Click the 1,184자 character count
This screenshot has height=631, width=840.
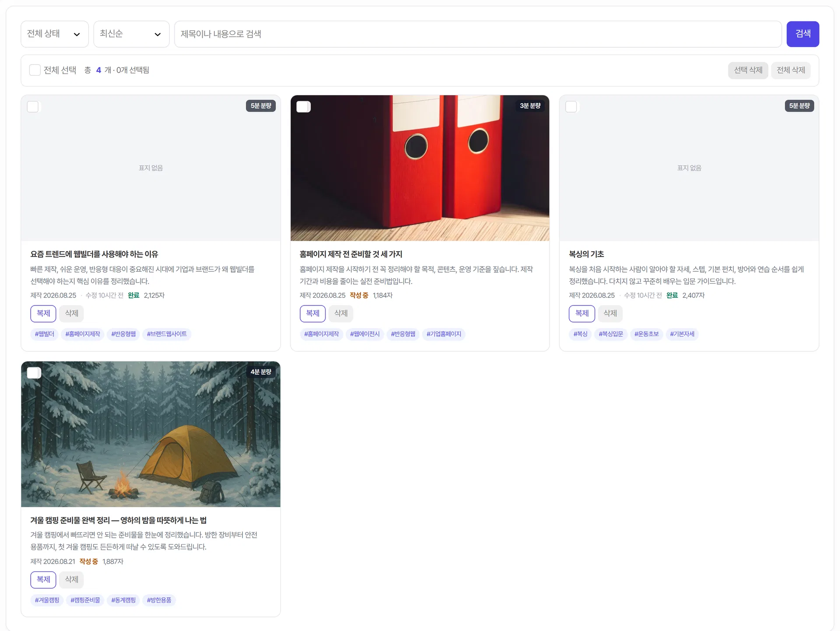(x=382, y=295)
